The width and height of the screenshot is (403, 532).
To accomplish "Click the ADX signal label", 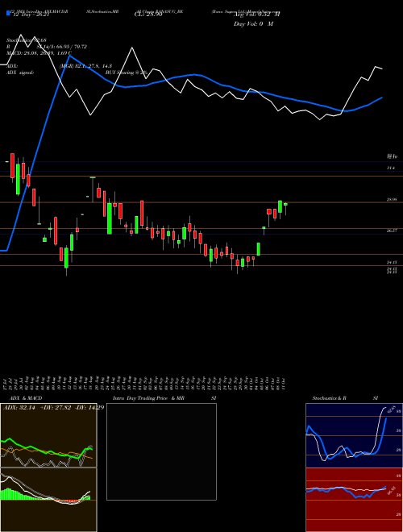I will [x=20, y=73].
